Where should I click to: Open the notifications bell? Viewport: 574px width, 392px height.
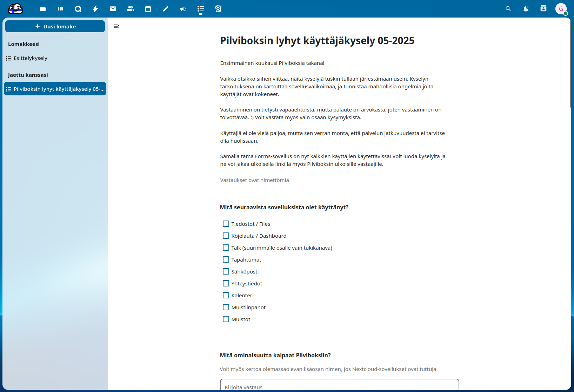[x=526, y=9]
